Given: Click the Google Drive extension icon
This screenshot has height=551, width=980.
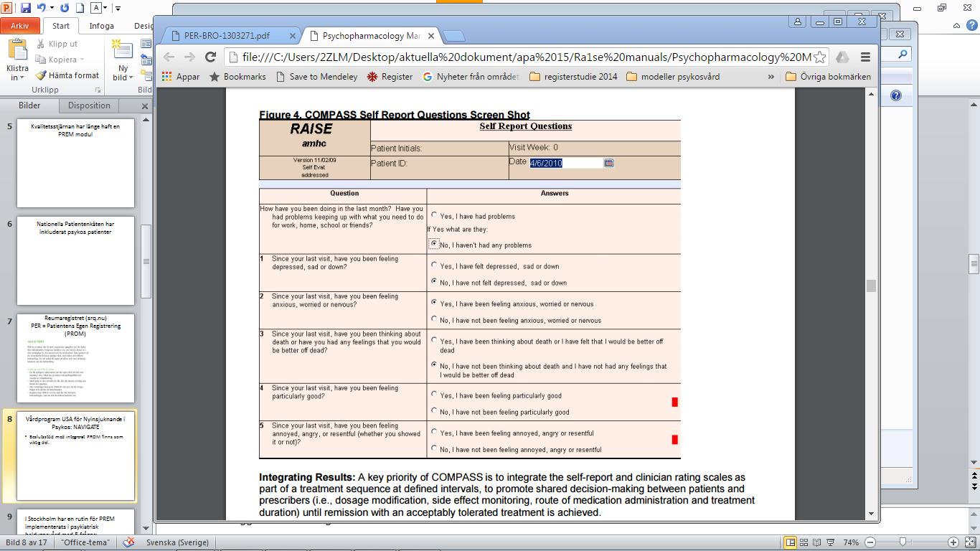Looking at the screenshot, I should point(843,57).
